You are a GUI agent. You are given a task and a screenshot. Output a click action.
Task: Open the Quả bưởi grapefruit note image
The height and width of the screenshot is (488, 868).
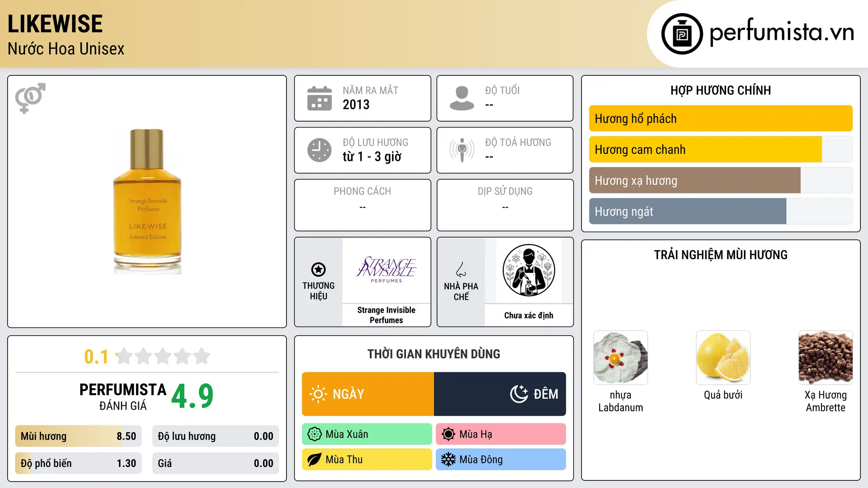pos(723,358)
